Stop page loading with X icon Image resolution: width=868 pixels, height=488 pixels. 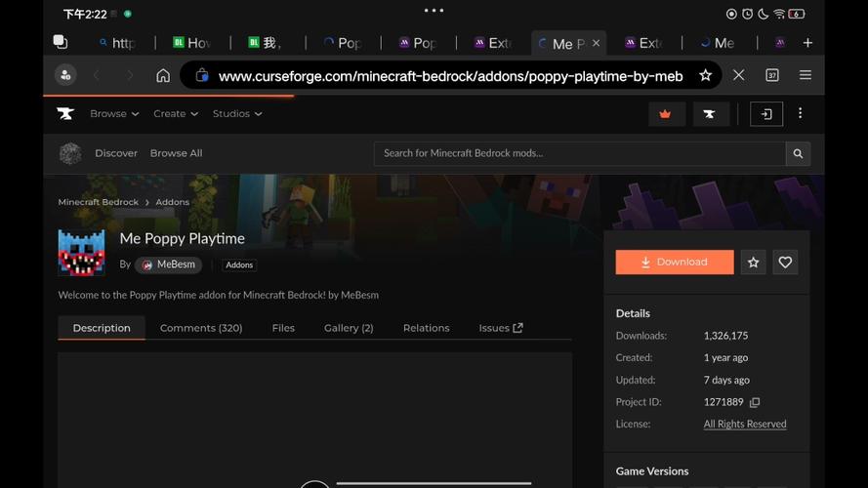[738, 75]
